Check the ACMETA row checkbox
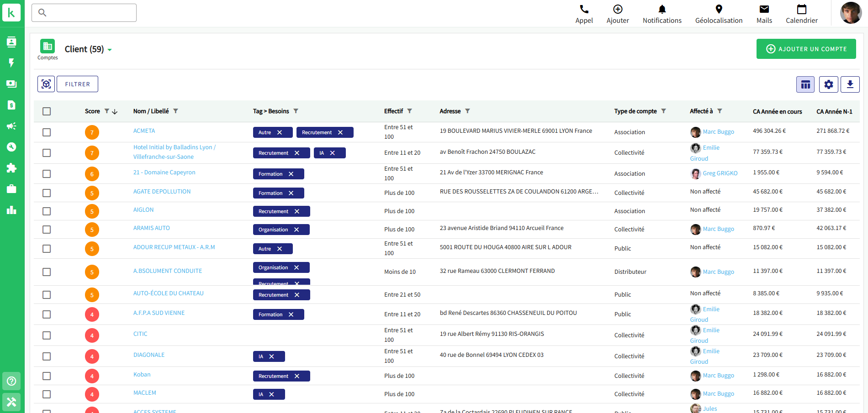The image size is (868, 413). click(x=47, y=132)
